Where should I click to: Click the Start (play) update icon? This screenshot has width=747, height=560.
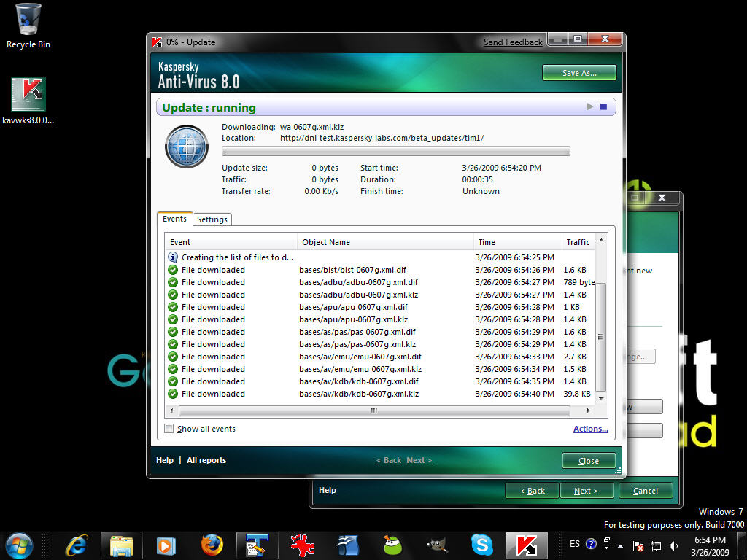click(589, 106)
